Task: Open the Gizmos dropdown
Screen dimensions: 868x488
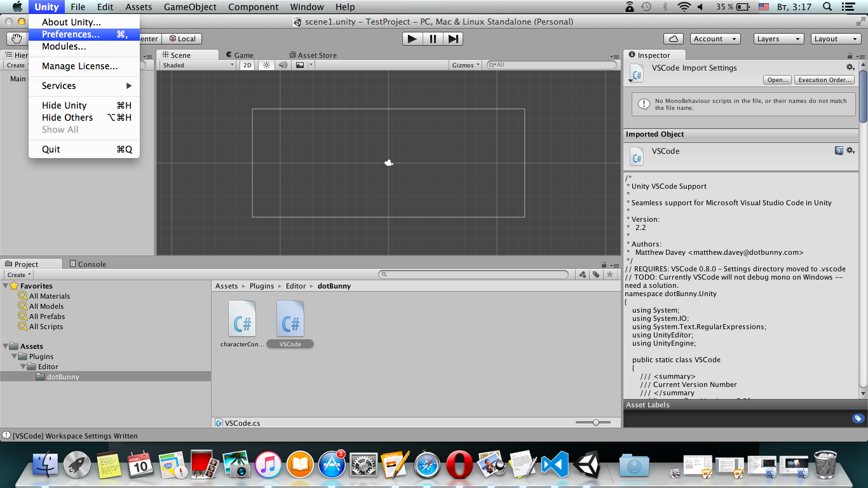Action: tap(466, 65)
